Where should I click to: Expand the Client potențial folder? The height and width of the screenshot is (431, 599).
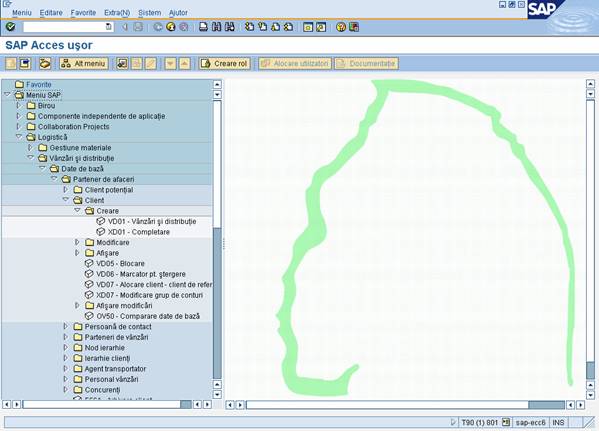point(65,190)
